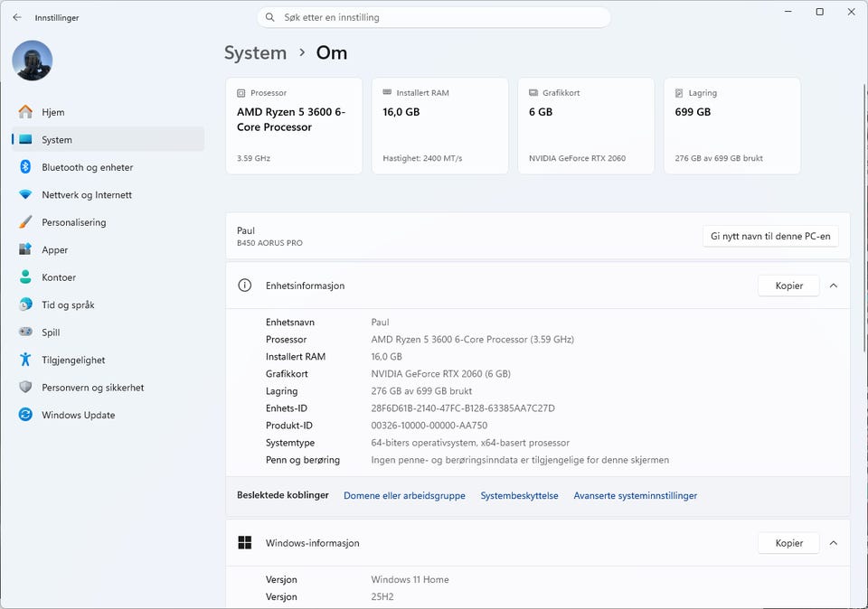The width and height of the screenshot is (868, 609).
Task: Click the vertical scrollbar on right
Action: [x=864, y=218]
